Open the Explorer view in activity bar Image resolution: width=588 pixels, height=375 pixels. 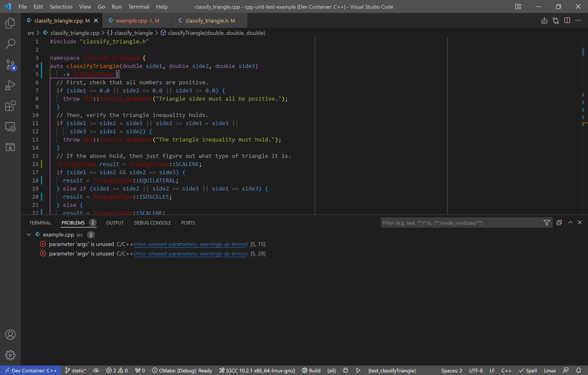10,23
